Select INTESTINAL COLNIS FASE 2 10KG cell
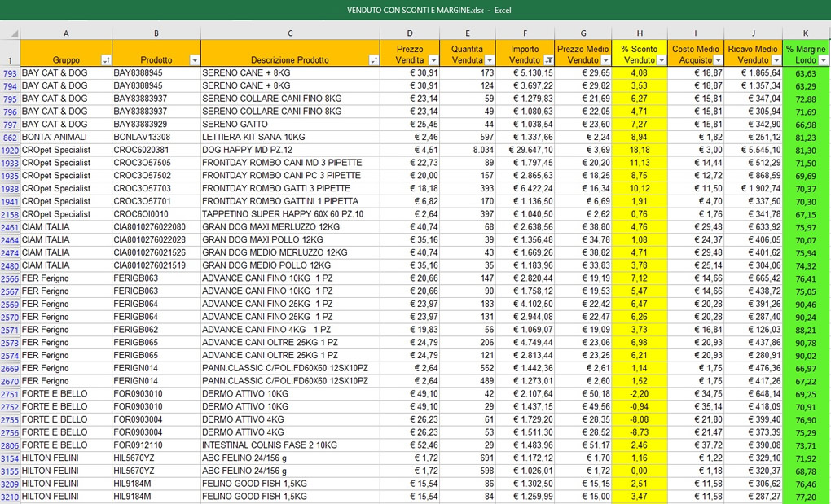The width and height of the screenshot is (831, 504). 290,445
